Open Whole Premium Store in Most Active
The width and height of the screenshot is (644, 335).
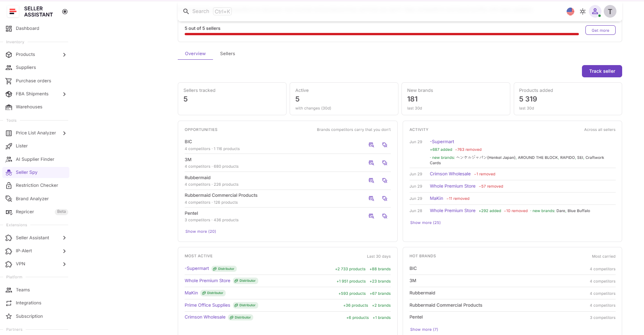click(207, 281)
